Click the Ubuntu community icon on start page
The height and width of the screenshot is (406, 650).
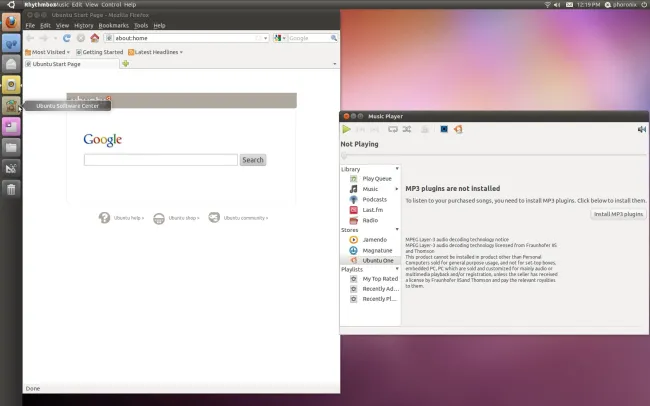pos(214,217)
